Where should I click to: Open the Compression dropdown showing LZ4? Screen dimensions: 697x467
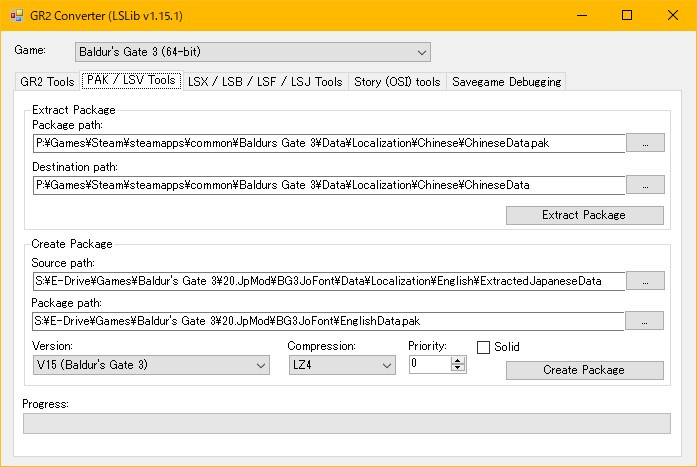point(342,365)
